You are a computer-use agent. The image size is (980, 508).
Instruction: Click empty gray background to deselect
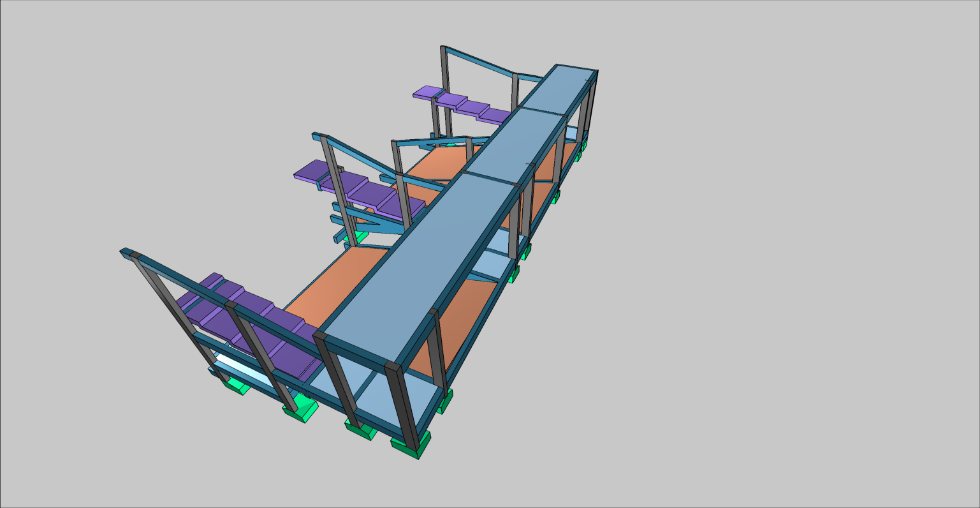[x=765, y=319]
